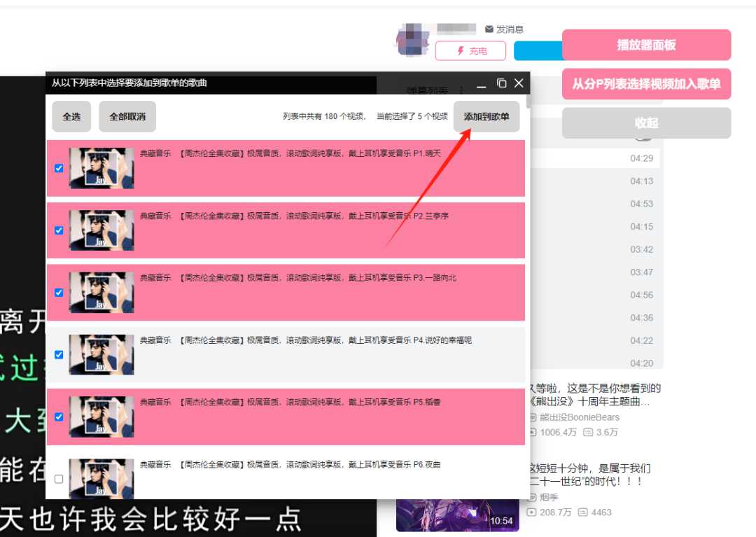The width and height of the screenshot is (756, 537).
Task: Open uploader 熊出没BoonieBears channel
Action: point(579,417)
